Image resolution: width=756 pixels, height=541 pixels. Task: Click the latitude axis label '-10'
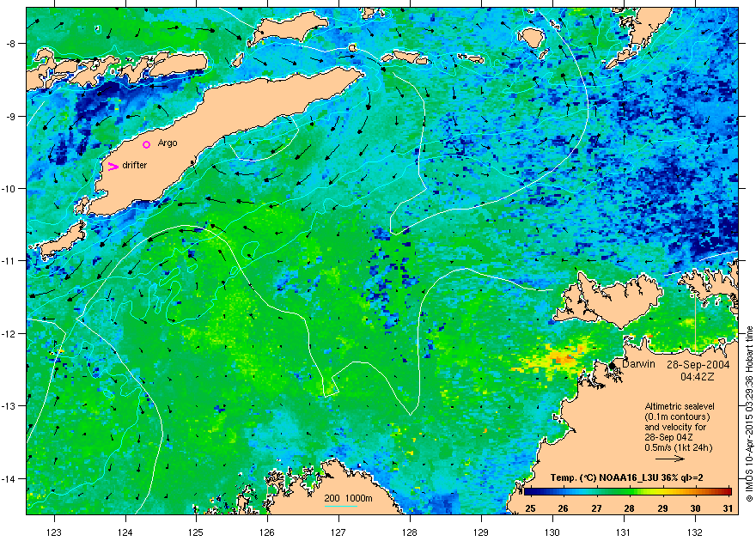pos(9,188)
